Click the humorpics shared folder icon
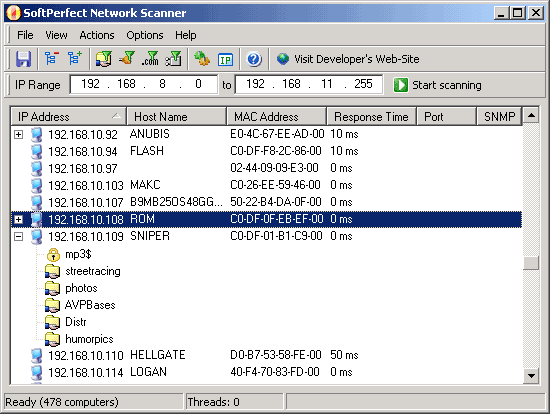Image resolution: width=550 pixels, height=414 pixels. tap(53, 339)
